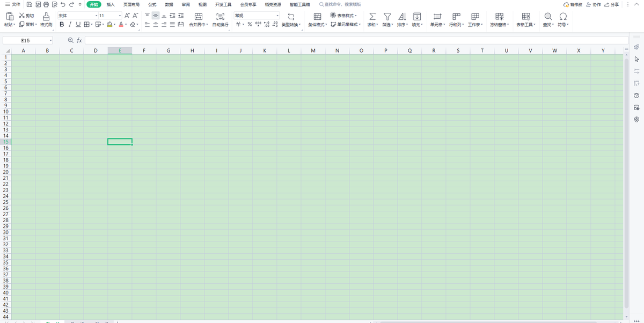Align text left horizontally
644x323 pixels.
pyautogui.click(x=147, y=25)
